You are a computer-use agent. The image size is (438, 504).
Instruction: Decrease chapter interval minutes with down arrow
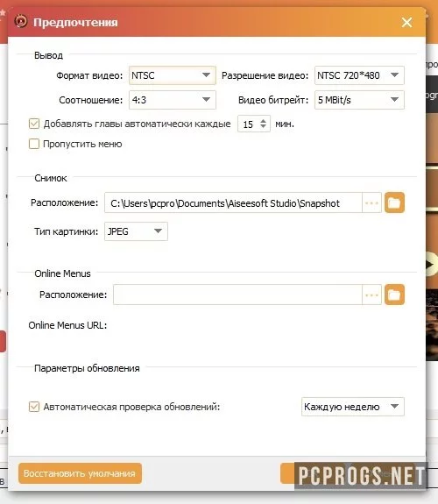pos(263,126)
